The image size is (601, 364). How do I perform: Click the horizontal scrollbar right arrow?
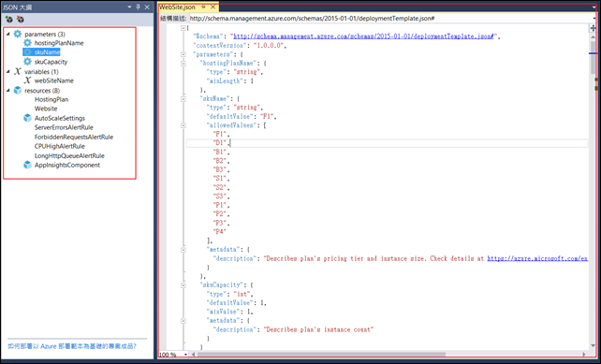coord(584,355)
